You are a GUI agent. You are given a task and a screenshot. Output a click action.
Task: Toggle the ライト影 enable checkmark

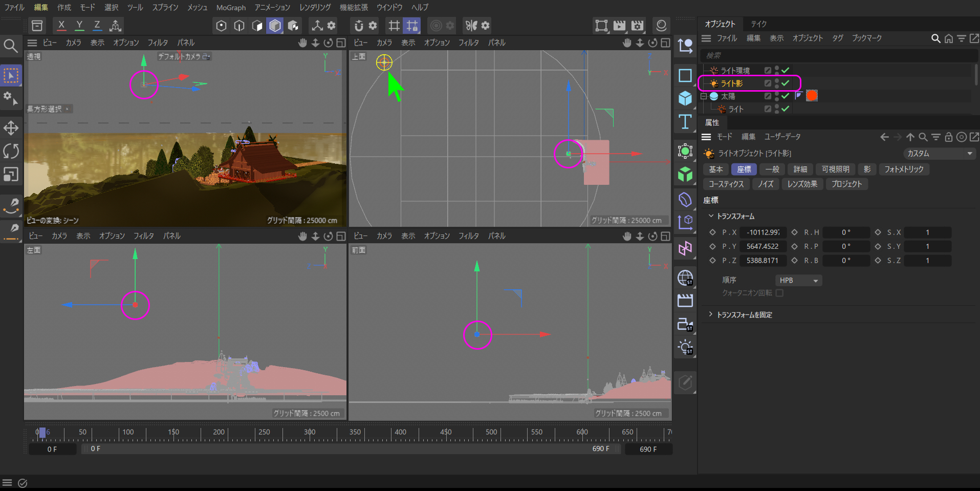click(786, 83)
